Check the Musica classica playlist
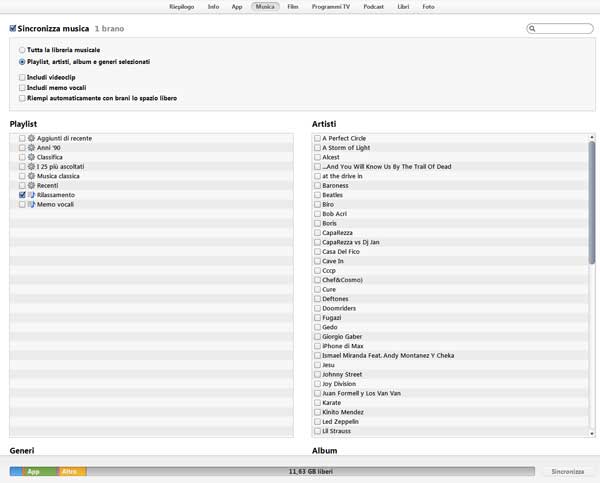This screenshot has width=600, height=483. tap(22, 176)
